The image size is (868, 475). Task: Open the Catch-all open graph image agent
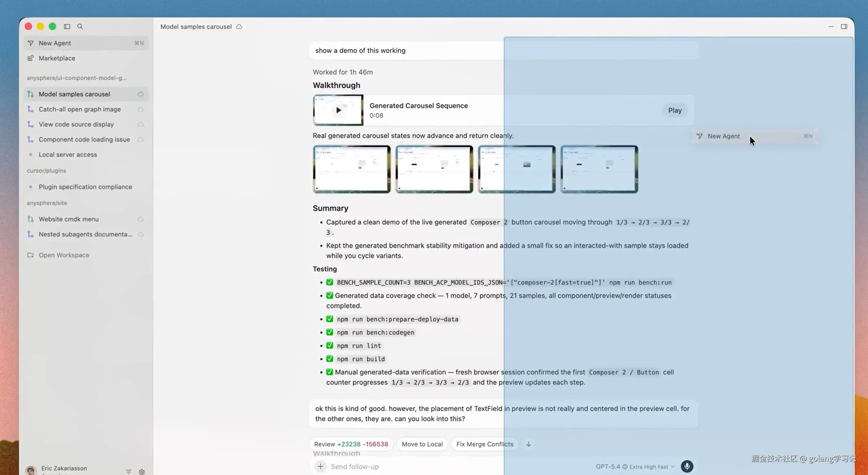80,109
